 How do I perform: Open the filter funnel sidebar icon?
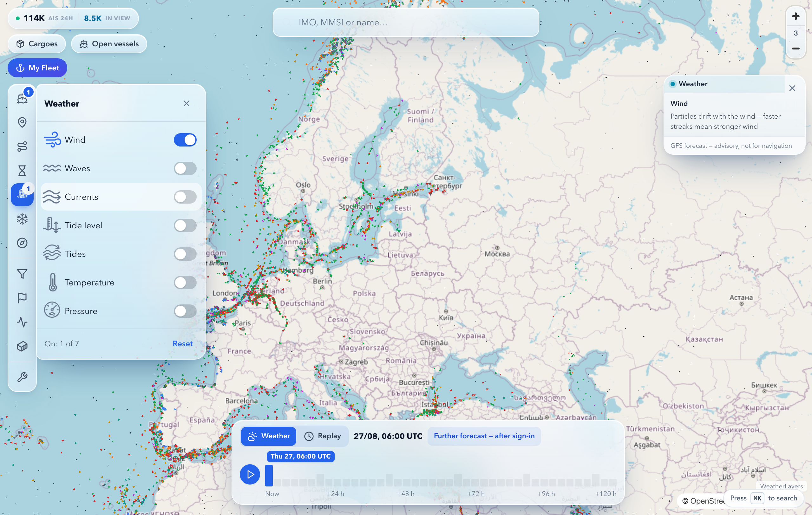point(22,274)
